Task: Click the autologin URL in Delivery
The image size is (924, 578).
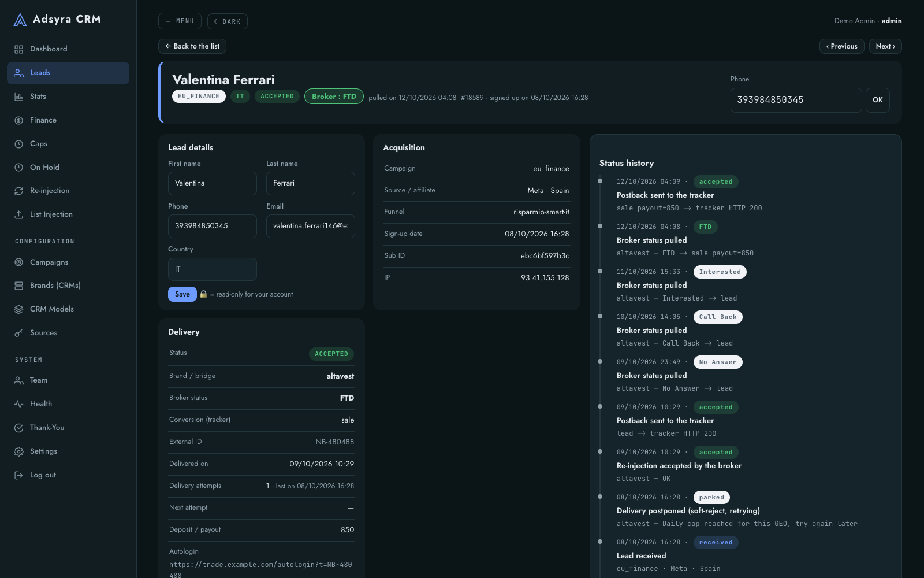Action: click(x=260, y=570)
